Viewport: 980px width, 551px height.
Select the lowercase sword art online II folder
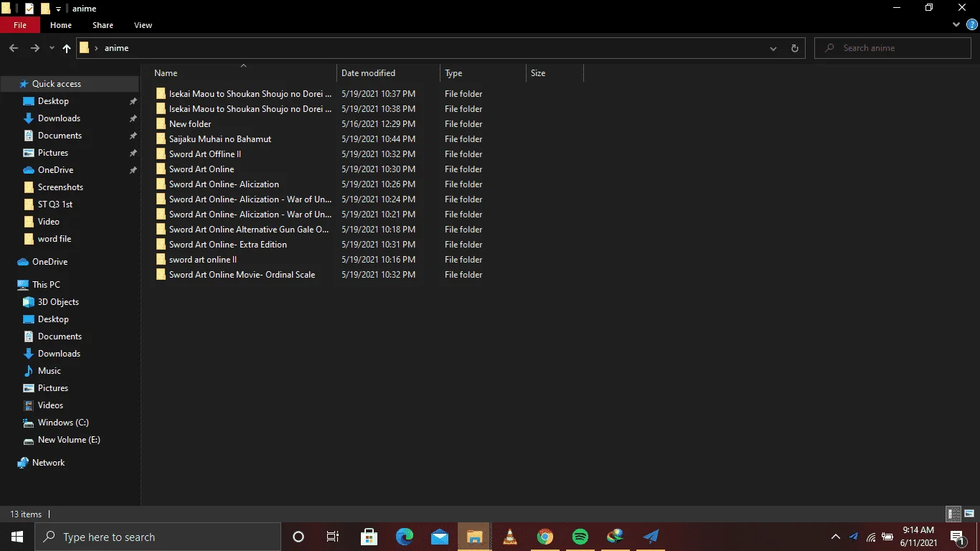pyautogui.click(x=203, y=260)
